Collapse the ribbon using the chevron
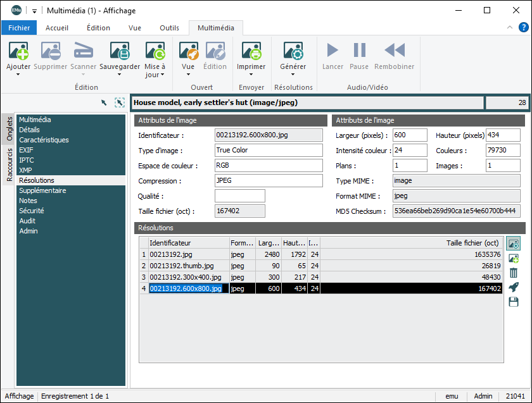 tap(510, 28)
